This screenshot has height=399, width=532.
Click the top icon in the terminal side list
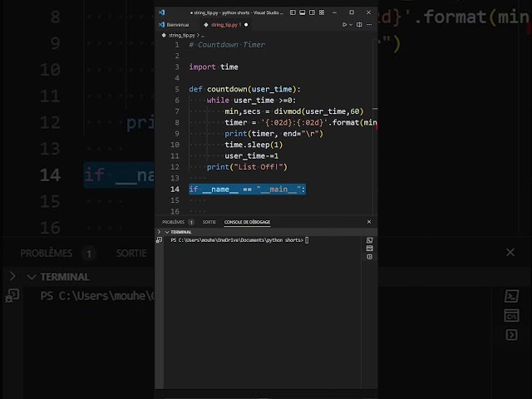coord(369,240)
